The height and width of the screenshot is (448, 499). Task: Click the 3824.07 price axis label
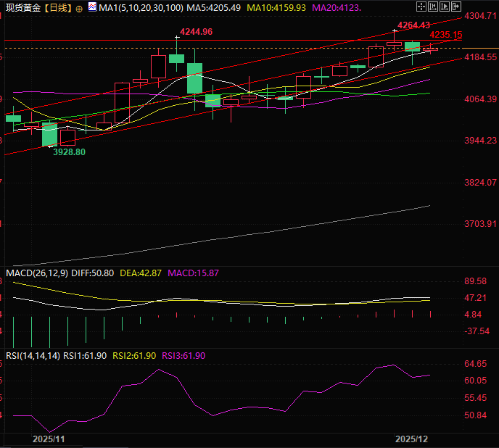(x=480, y=183)
